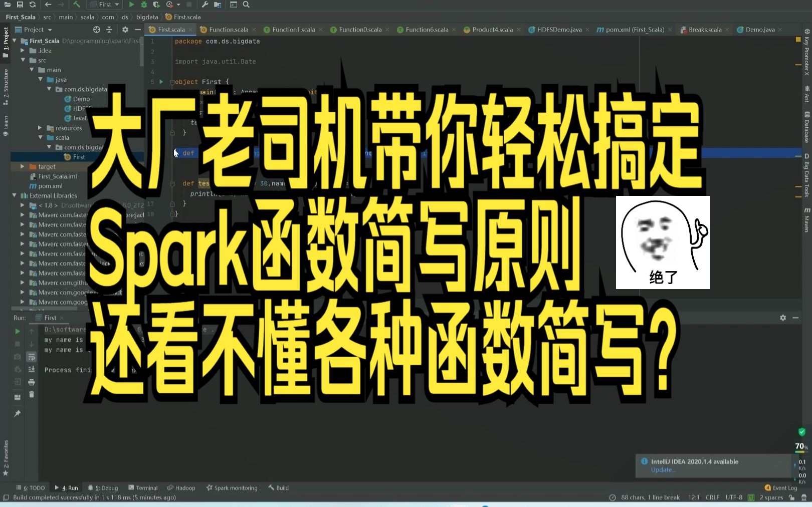Click the Layout icon in Run panel
The height and width of the screenshot is (507, 812).
(18, 397)
